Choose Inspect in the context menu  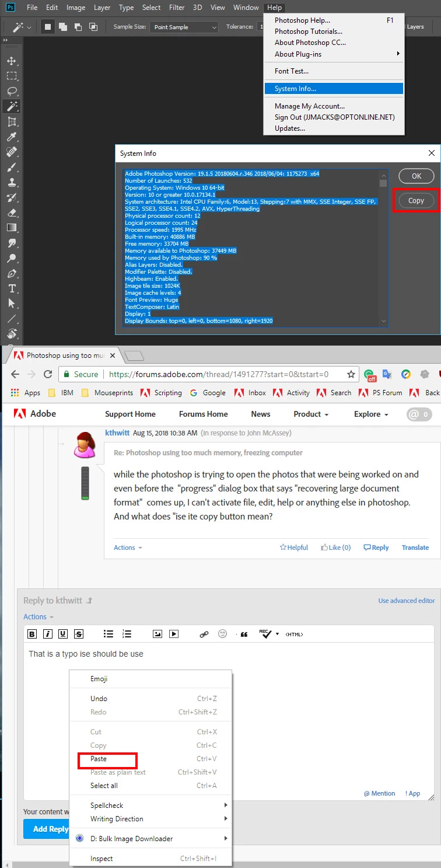point(150,859)
